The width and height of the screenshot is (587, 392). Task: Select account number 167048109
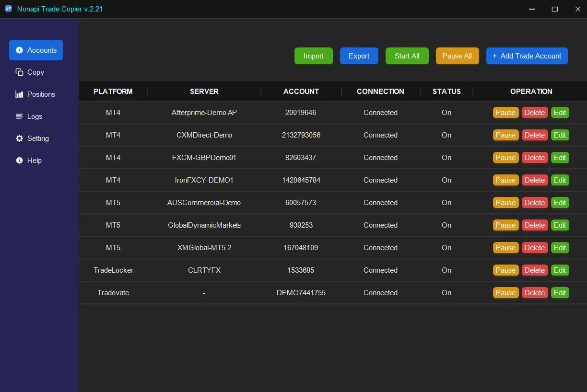(x=301, y=248)
